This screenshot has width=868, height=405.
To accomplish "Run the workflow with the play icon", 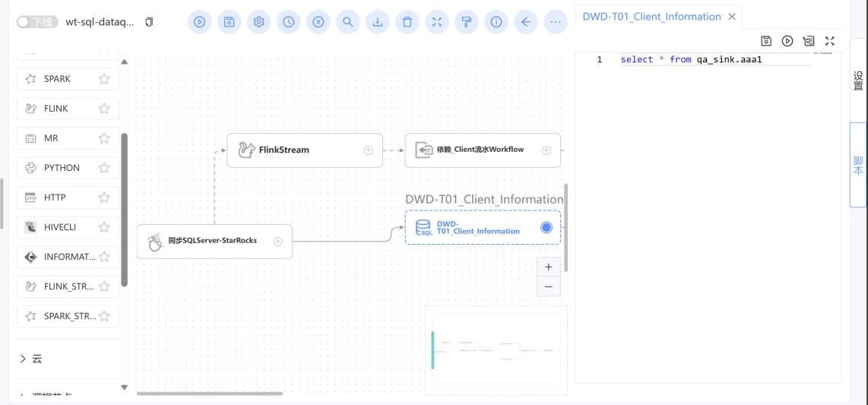I will 200,22.
